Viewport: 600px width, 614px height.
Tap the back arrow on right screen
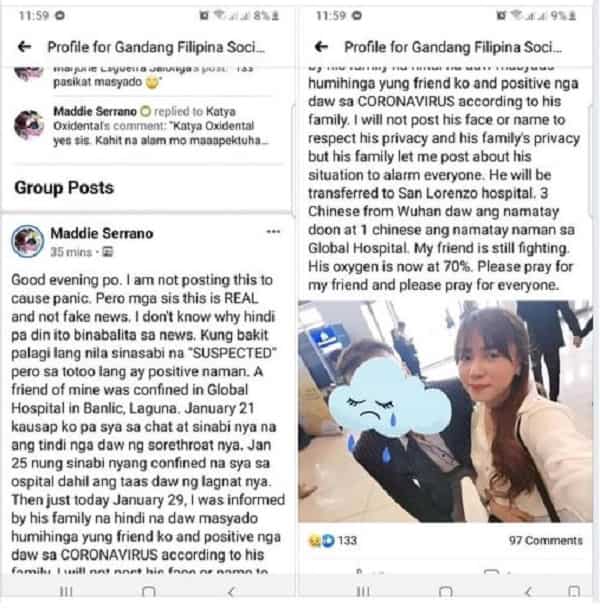(322, 47)
